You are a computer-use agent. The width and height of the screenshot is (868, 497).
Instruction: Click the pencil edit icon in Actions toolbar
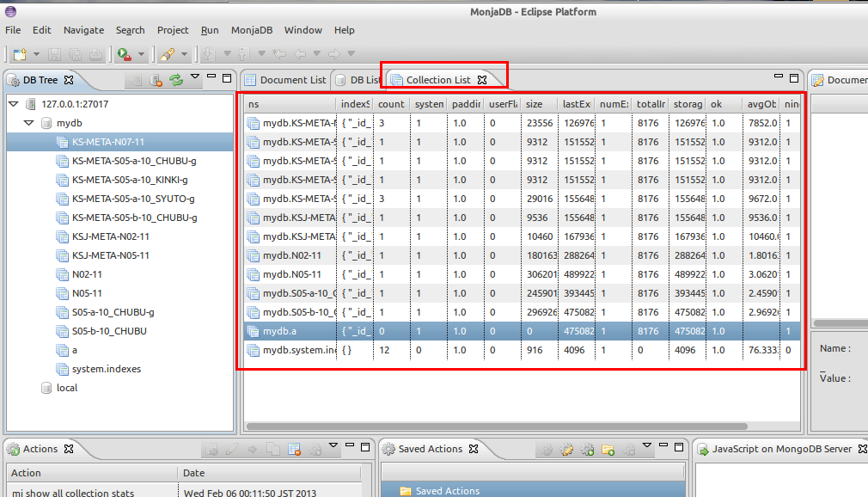[x=232, y=450]
